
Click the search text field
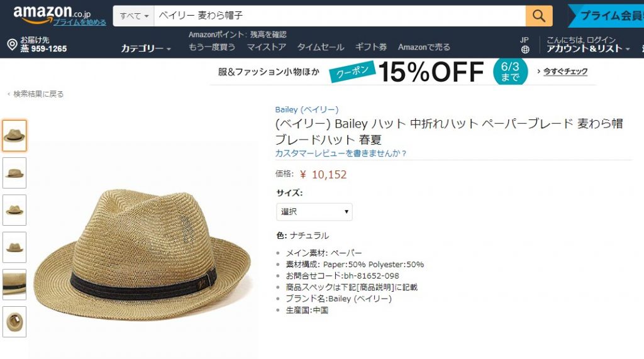click(340, 16)
